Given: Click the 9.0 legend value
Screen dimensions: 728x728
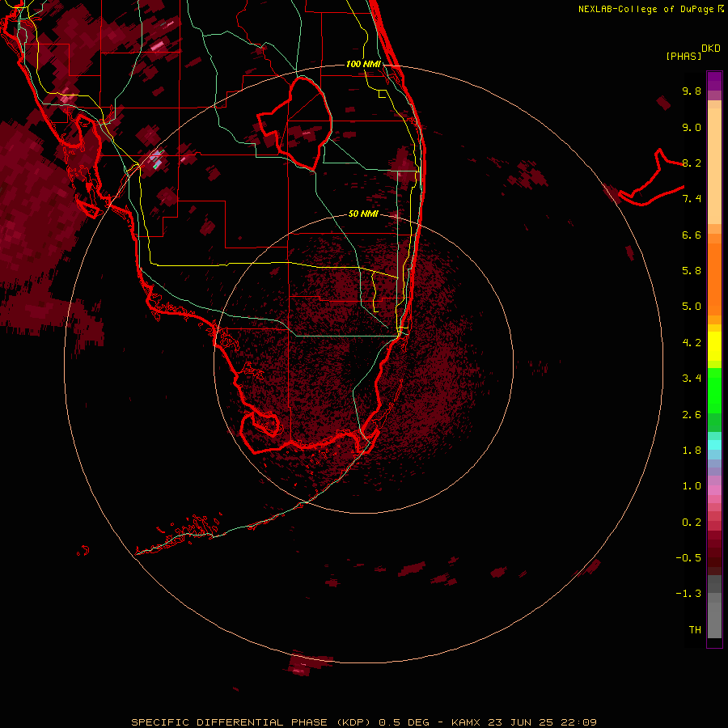Looking at the screenshot, I should coord(692,127).
